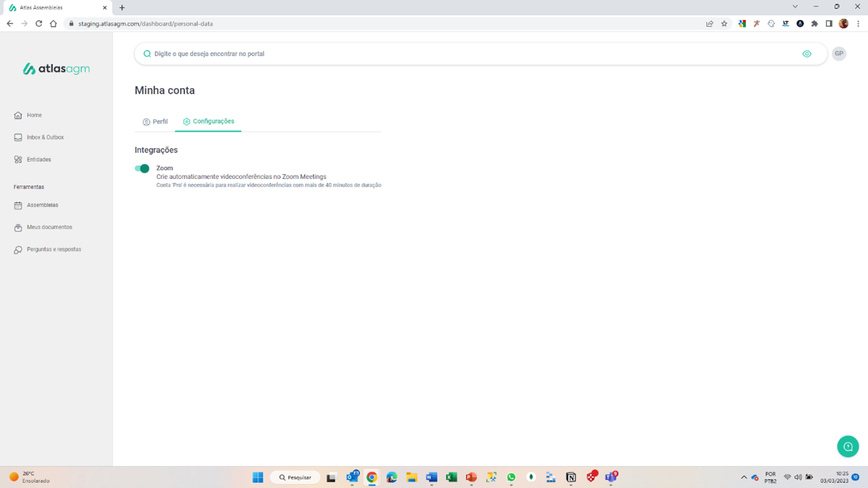Open a new browser tab
868x488 pixels.
tap(122, 7)
